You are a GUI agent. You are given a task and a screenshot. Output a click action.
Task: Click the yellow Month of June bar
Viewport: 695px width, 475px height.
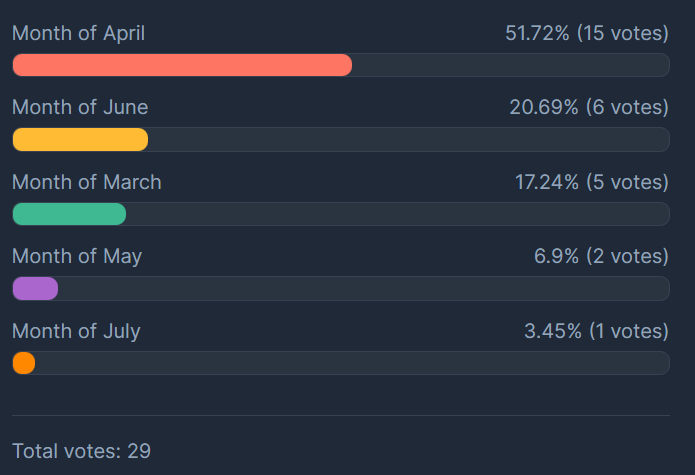point(80,139)
